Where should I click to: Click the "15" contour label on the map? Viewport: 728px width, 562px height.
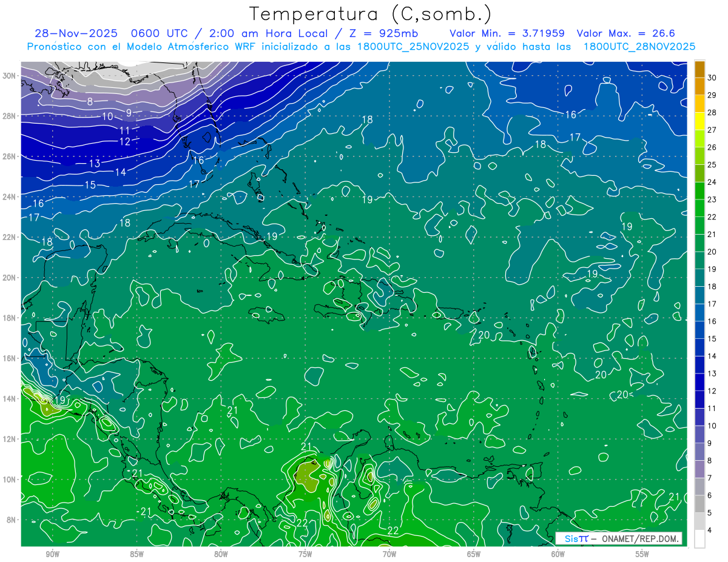click(x=90, y=185)
